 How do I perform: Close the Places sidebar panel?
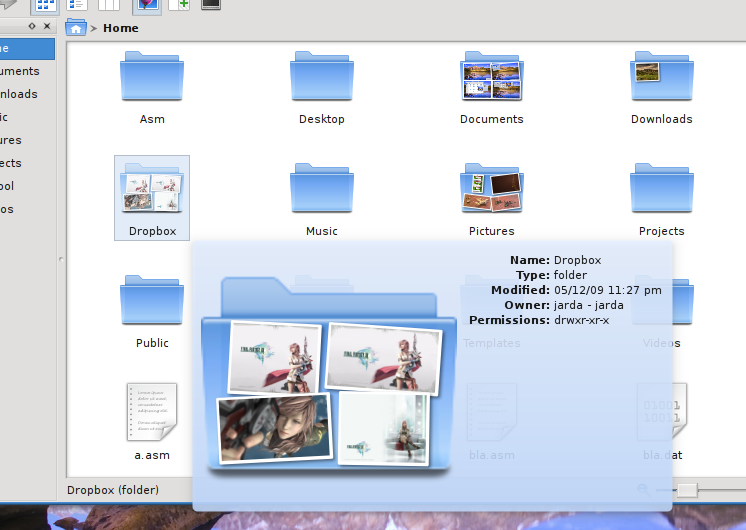tap(47, 26)
